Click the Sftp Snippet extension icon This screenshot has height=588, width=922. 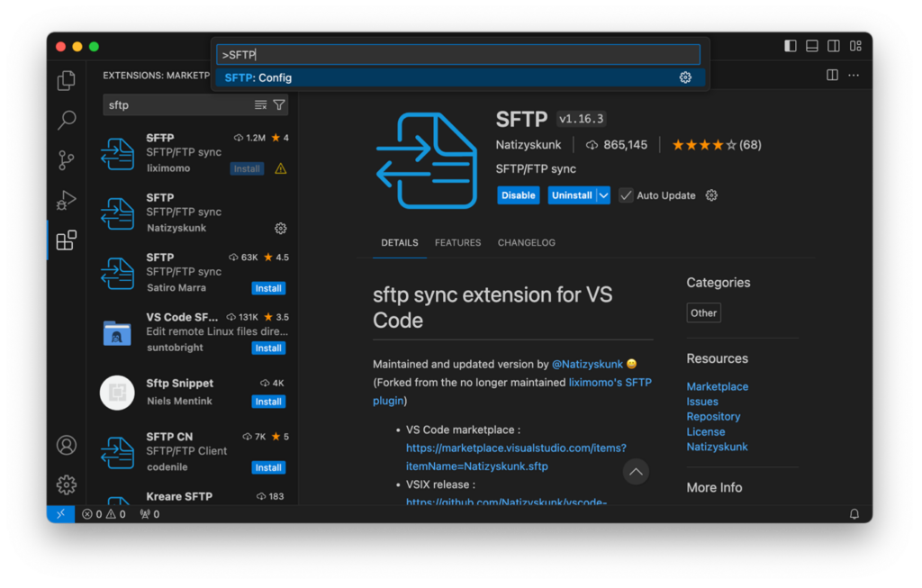117,393
